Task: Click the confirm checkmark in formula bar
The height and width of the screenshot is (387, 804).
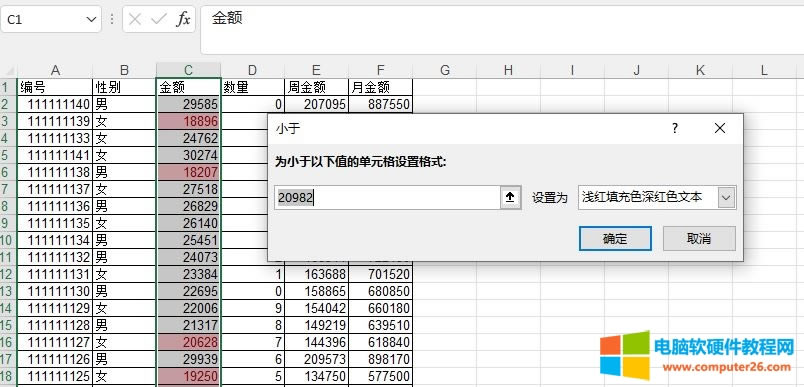Action: 159,19
